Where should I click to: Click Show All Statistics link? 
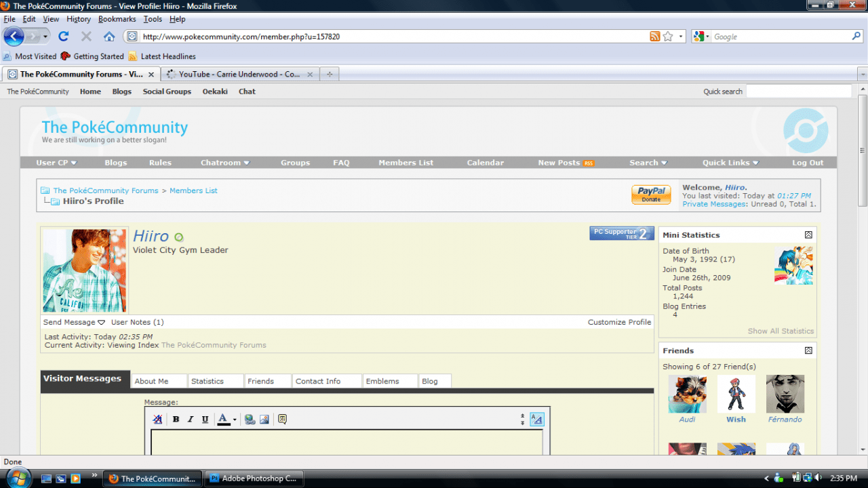click(781, 331)
